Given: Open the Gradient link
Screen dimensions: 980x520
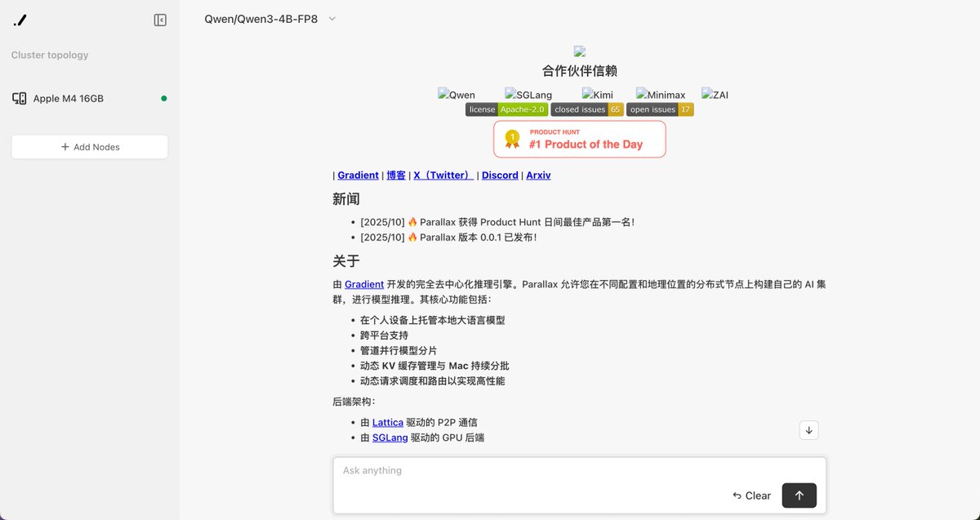Looking at the screenshot, I should coord(358,175).
